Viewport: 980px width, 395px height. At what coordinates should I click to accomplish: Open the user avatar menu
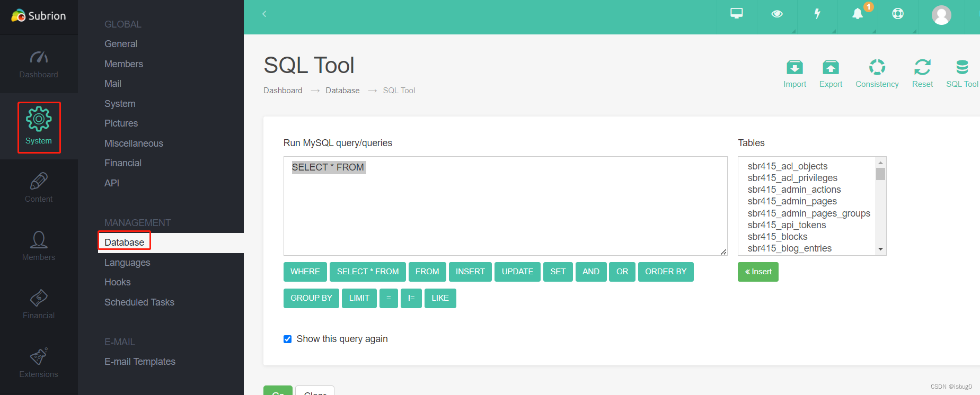coord(941,15)
